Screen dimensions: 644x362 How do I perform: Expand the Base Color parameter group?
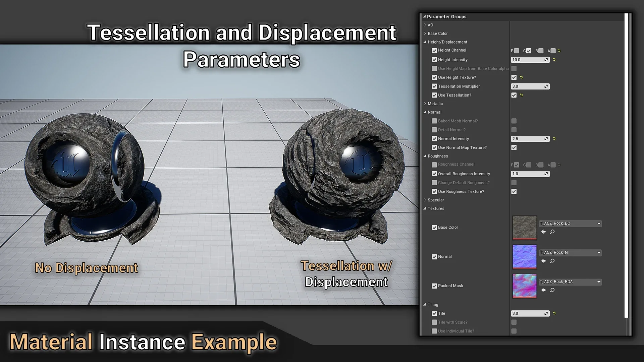[x=425, y=34]
